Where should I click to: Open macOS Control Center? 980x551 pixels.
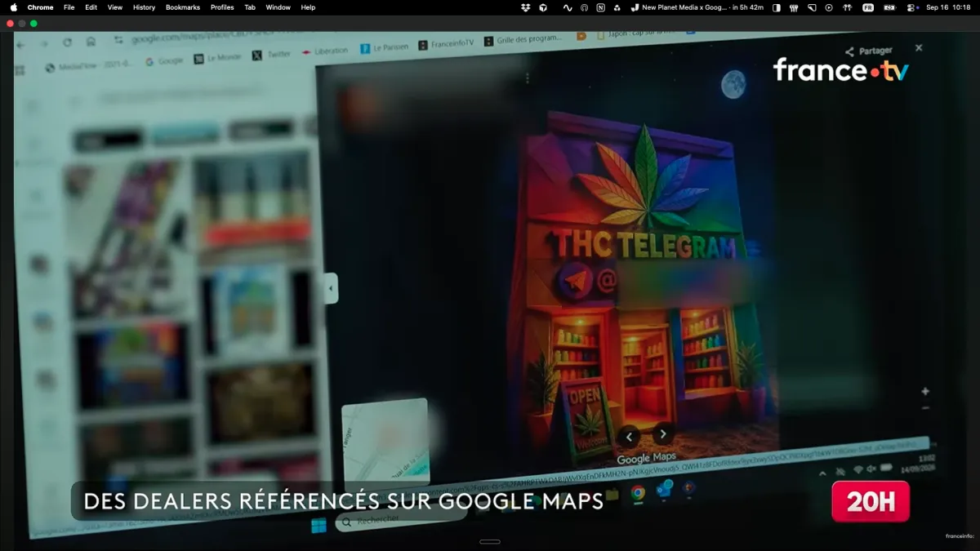(x=913, y=7)
